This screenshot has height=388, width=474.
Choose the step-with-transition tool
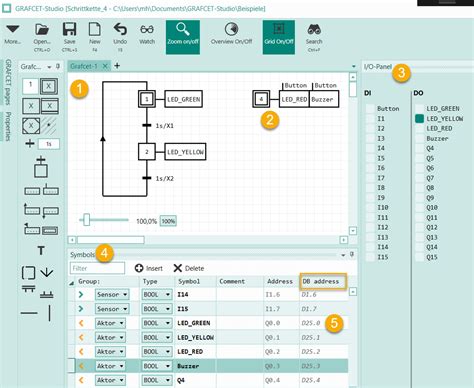(x=41, y=167)
